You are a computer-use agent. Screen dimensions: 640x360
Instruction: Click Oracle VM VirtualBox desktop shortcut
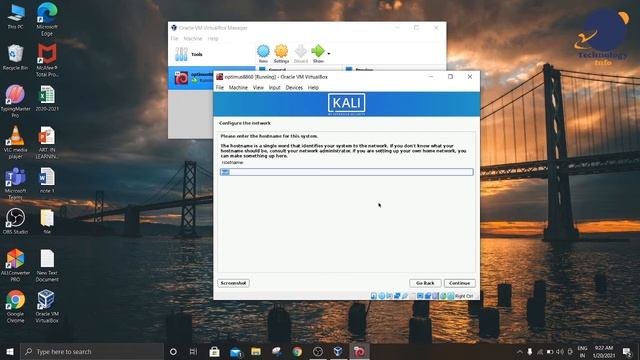pos(47,307)
